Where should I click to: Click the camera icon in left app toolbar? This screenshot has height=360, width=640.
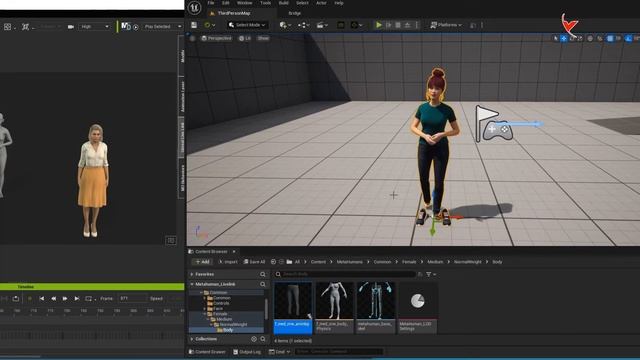tap(71, 27)
